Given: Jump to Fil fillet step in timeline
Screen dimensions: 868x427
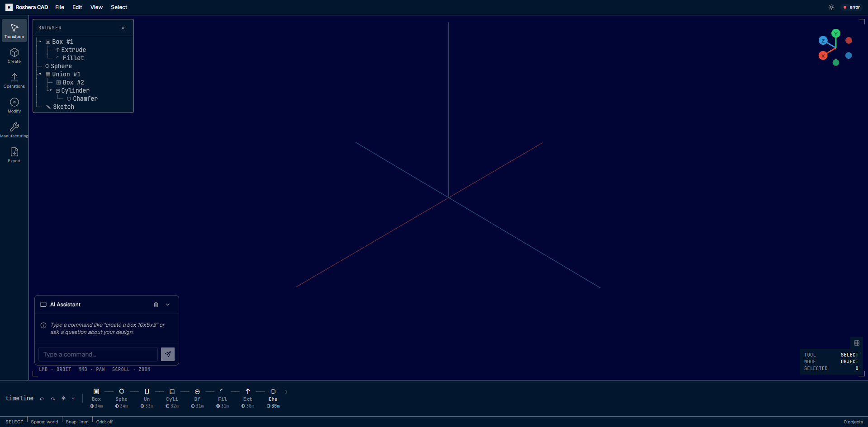Looking at the screenshot, I should (x=223, y=398).
